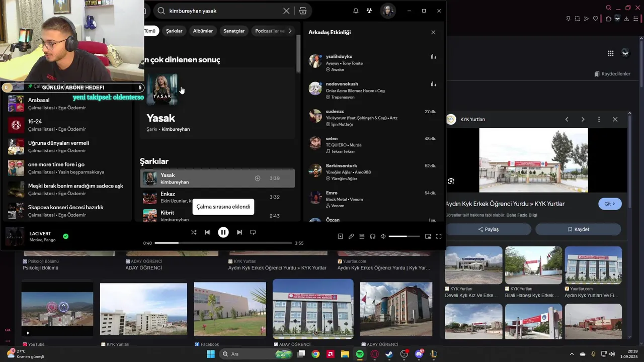Open Steam from the Windows taskbar
The width and height of the screenshot is (644, 362).
click(389, 354)
